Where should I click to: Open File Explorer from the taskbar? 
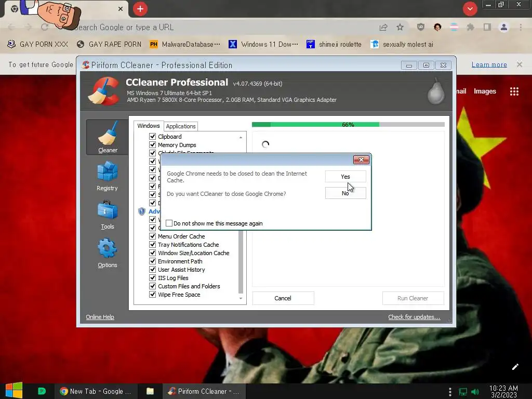pos(150,391)
